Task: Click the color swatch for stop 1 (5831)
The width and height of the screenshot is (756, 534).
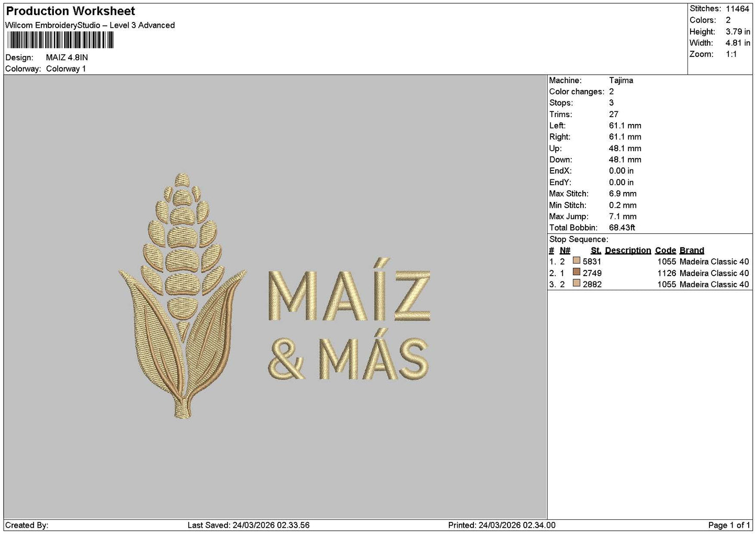Action: [577, 261]
